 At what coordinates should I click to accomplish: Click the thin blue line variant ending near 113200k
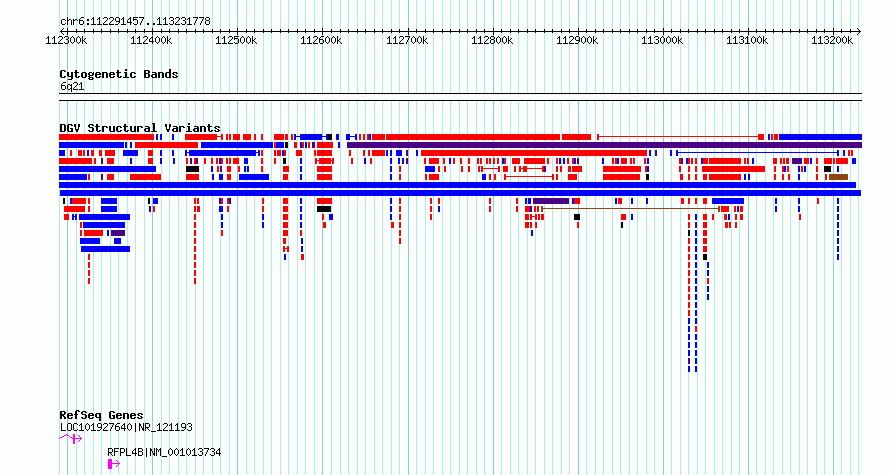757,153
